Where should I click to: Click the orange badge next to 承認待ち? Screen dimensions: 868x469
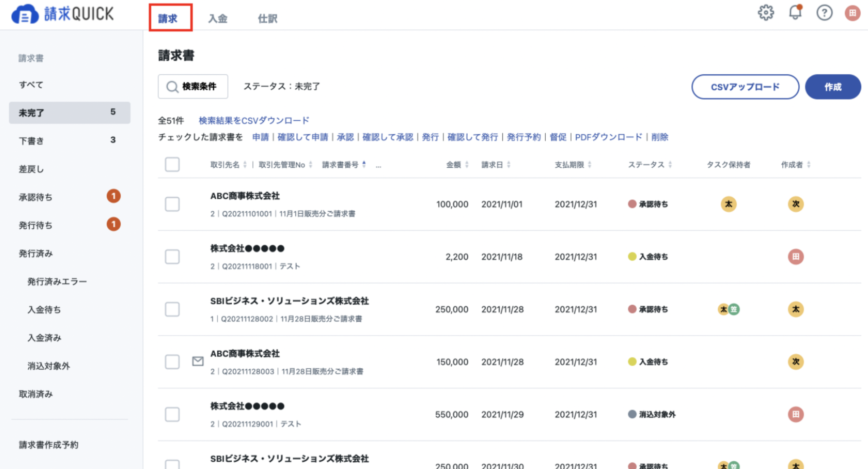(x=113, y=196)
